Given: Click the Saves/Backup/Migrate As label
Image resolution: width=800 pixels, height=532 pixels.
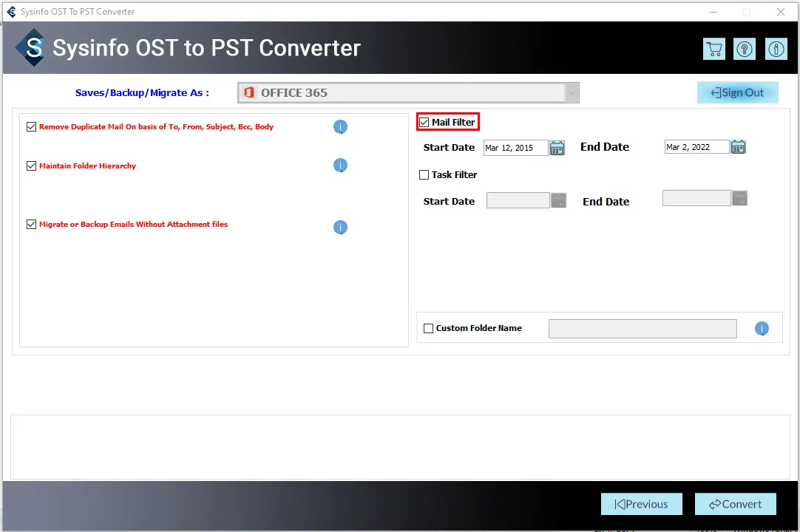Looking at the screenshot, I should [x=142, y=93].
